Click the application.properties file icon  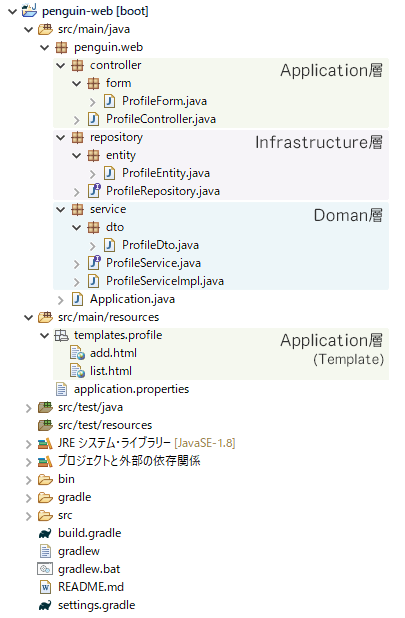coord(61,389)
